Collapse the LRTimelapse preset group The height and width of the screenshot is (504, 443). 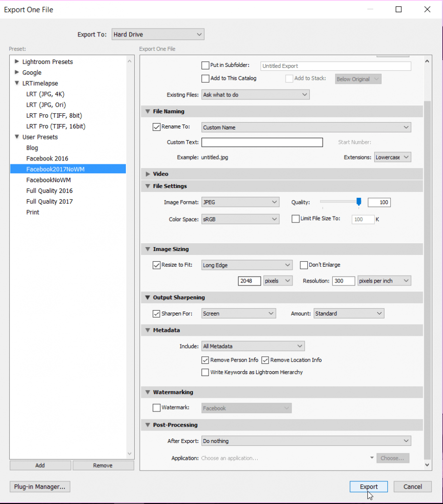pos(16,83)
